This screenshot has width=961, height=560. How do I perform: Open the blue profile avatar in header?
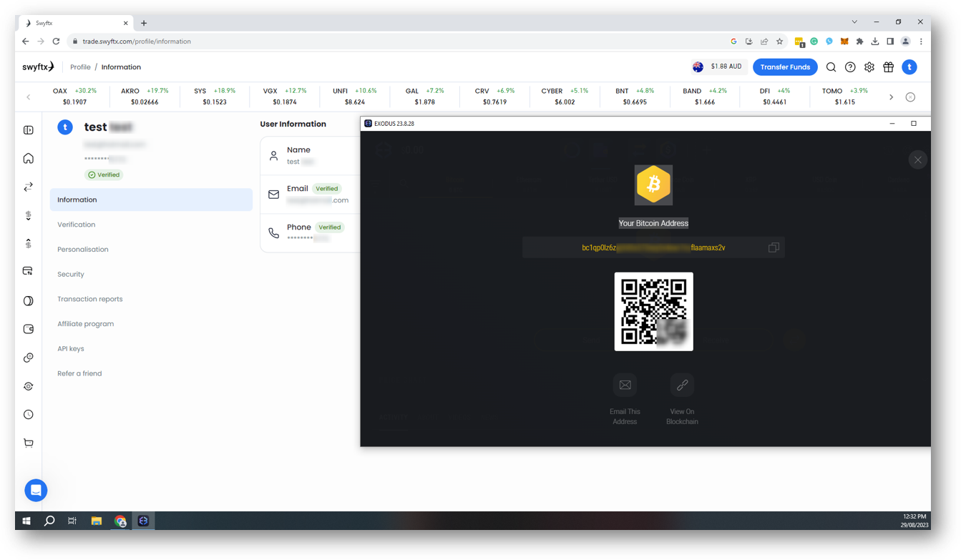[x=909, y=67]
